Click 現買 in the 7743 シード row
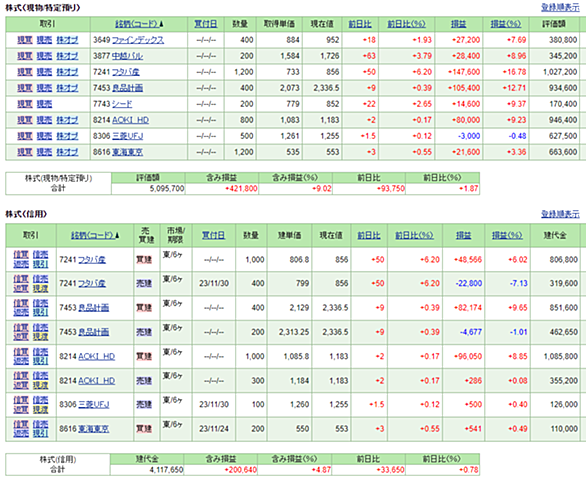 tap(25, 104)
